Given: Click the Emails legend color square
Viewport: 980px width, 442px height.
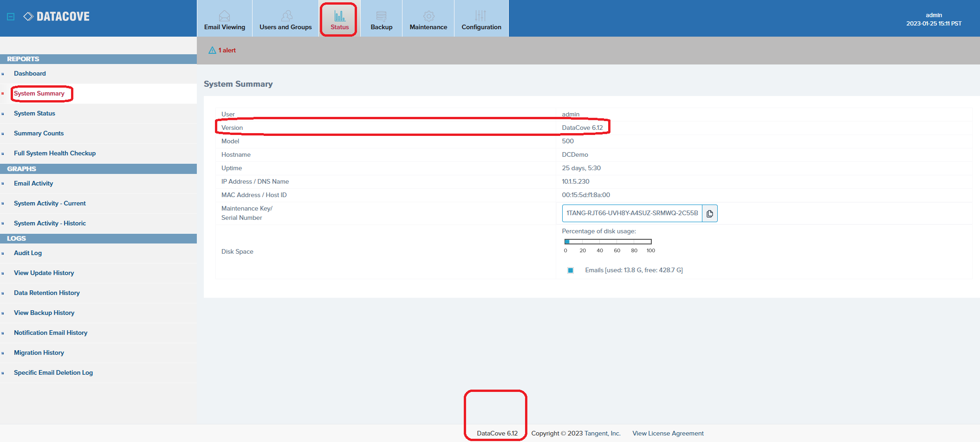Looking at the screenshot, I should pyautogui.click(x=571, y=270).
